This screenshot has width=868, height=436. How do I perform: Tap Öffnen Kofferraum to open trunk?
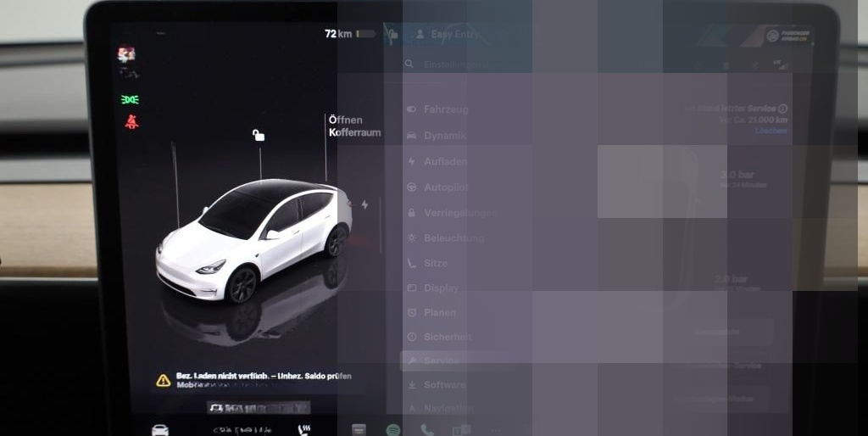click(x=354, y=126)
